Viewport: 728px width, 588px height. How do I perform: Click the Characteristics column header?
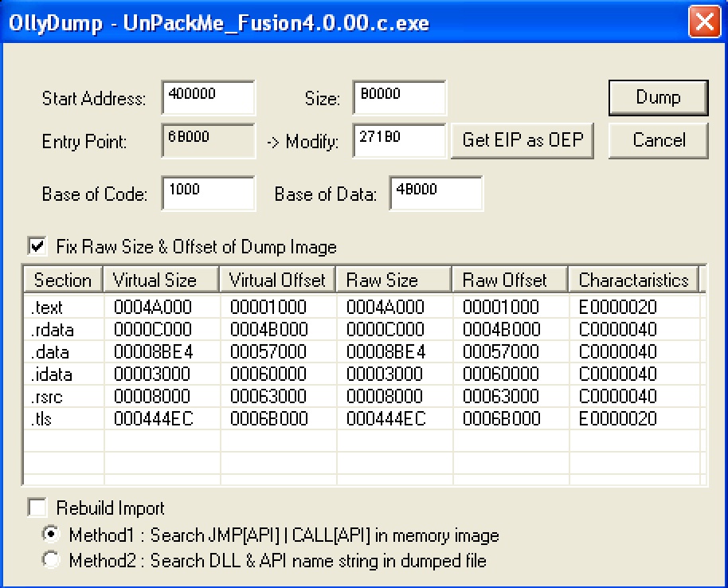coord(634,280)
